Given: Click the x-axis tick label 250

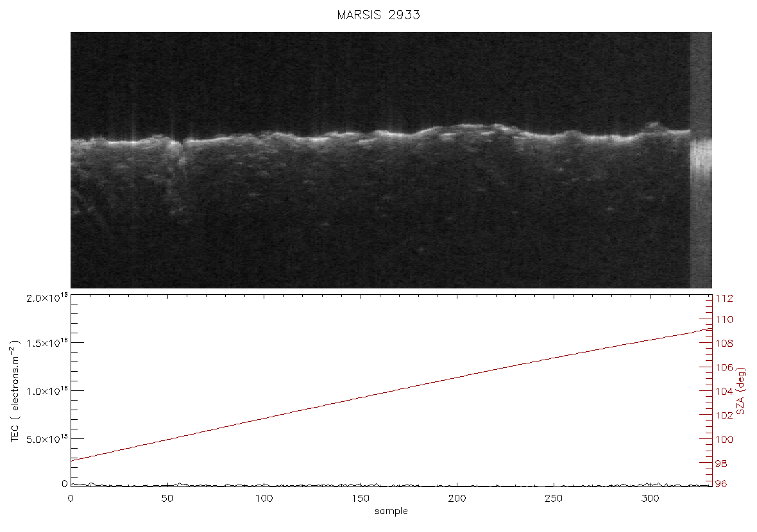Looking at the screenshot, I should click(x=553, y=498).
